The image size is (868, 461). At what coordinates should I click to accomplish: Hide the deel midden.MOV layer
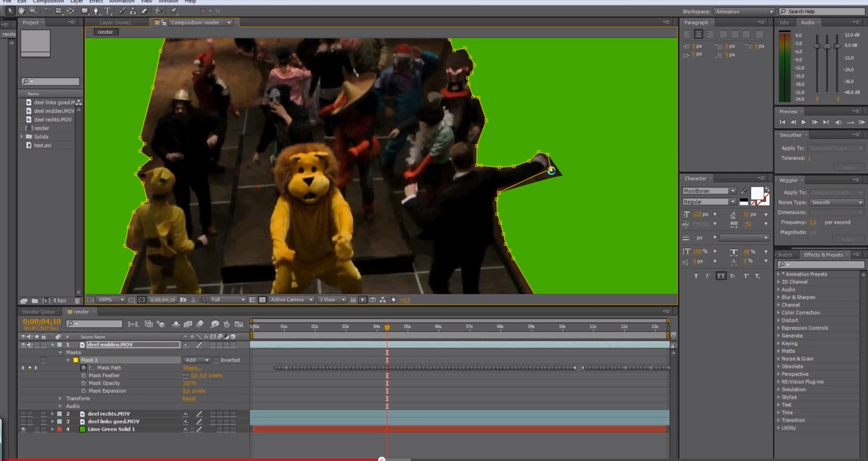pos(23,344)
